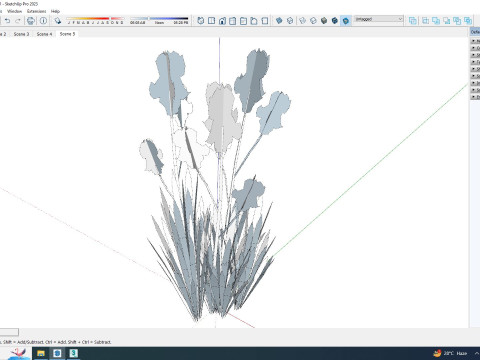Click the Measurements input box
480x360 pixels.
[x=9, y=332]
